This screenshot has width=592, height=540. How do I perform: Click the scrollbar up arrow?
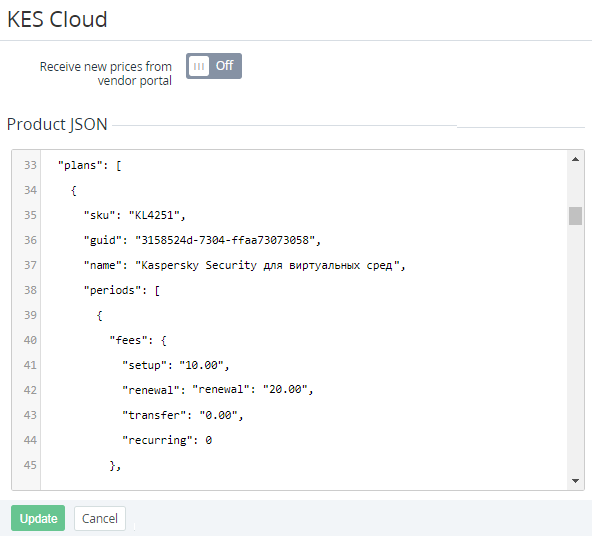click(x=575, y=159)
